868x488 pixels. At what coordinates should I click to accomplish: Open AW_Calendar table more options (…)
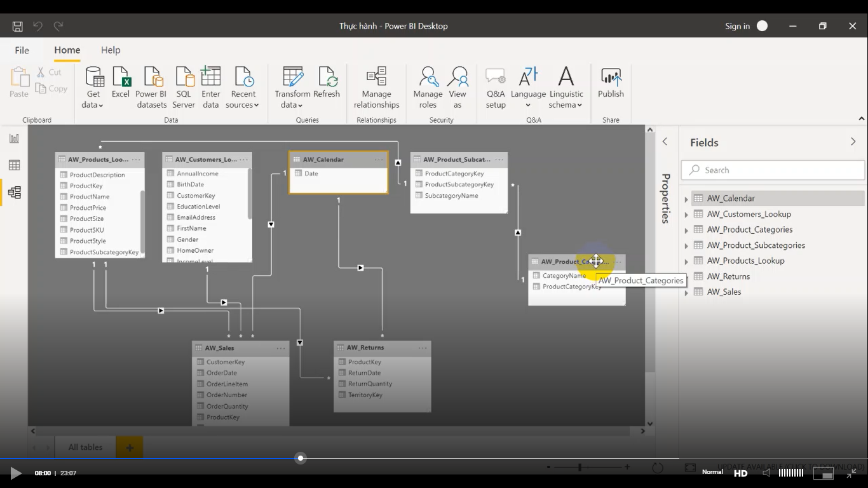pos(379,159)
